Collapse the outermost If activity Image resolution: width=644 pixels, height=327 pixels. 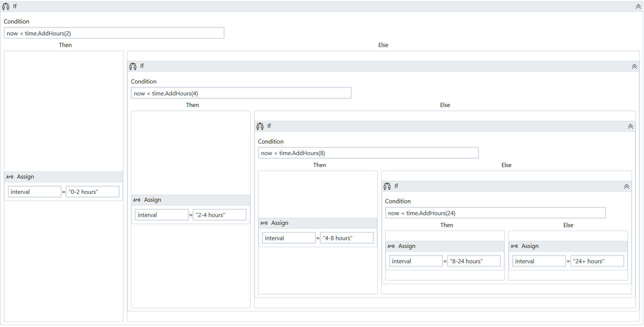click(638, 7)
